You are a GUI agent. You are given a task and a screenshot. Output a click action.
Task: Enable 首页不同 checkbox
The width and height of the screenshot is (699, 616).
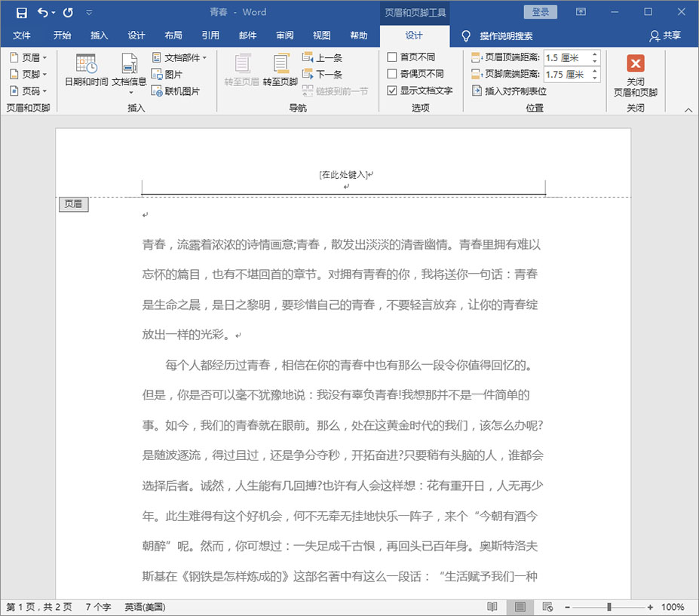392,57
